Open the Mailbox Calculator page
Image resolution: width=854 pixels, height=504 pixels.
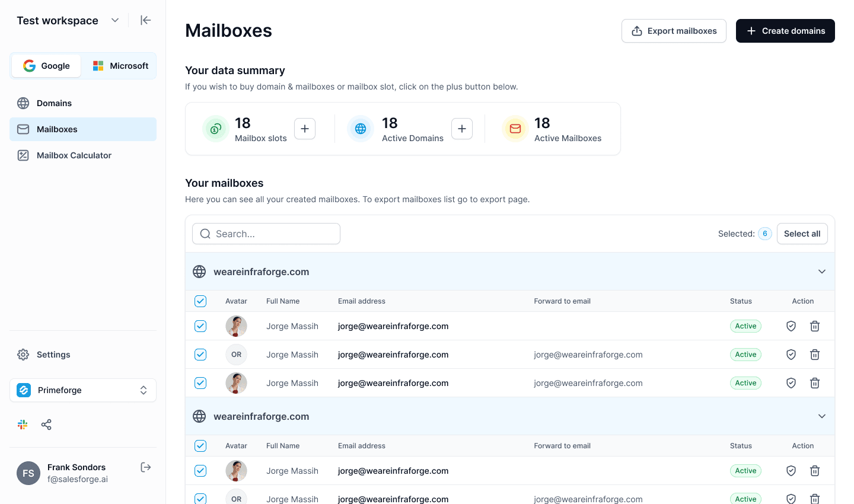[83, 155]
